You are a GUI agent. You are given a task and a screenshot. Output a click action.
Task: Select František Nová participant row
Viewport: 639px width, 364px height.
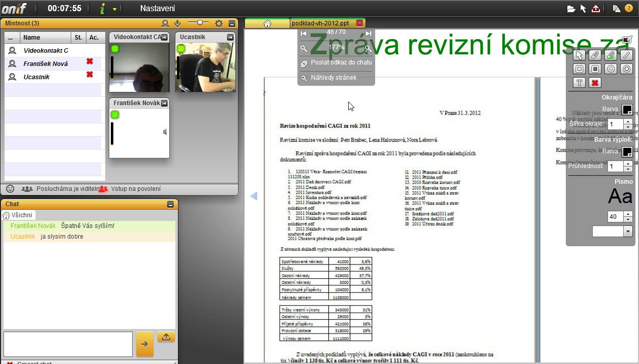[x=53, y=64]
